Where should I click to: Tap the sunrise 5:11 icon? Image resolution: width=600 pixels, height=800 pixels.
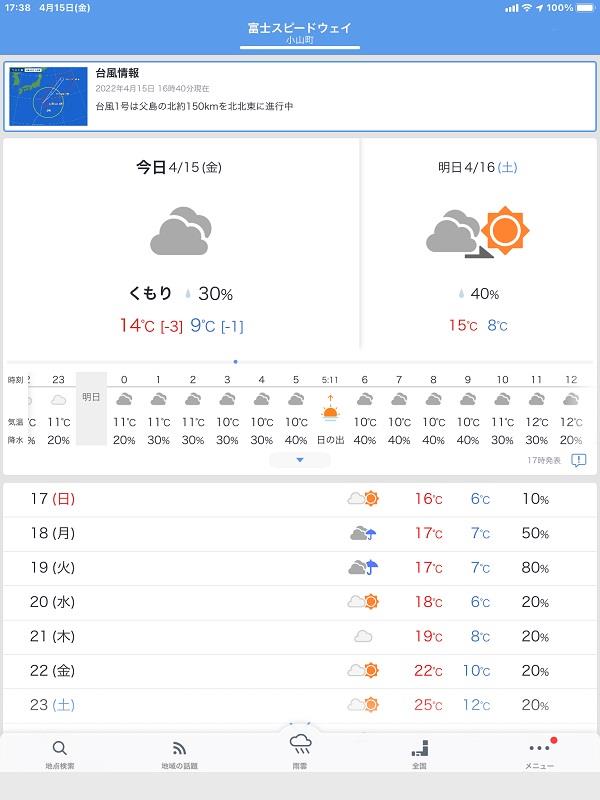pos(330,409)
